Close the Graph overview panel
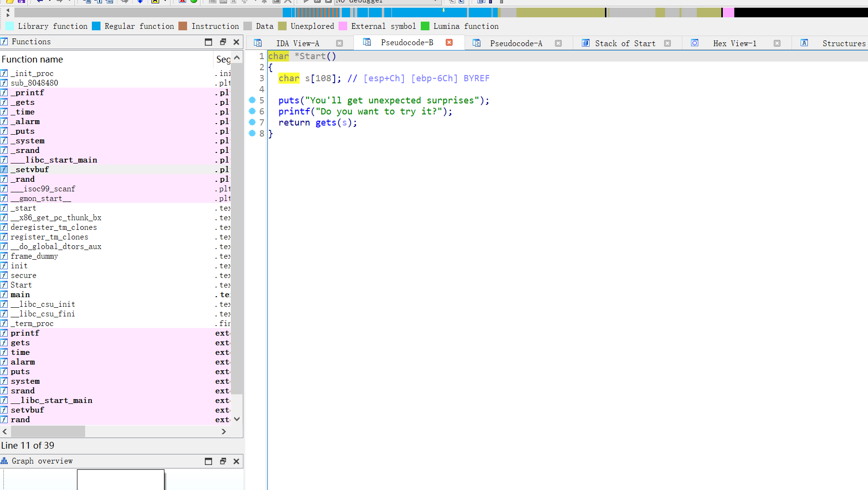 point(236,461)
